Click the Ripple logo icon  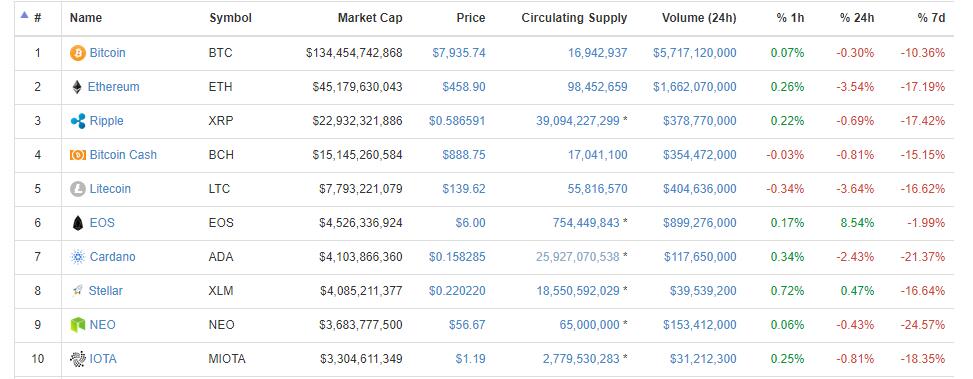[x=78, y=121]
